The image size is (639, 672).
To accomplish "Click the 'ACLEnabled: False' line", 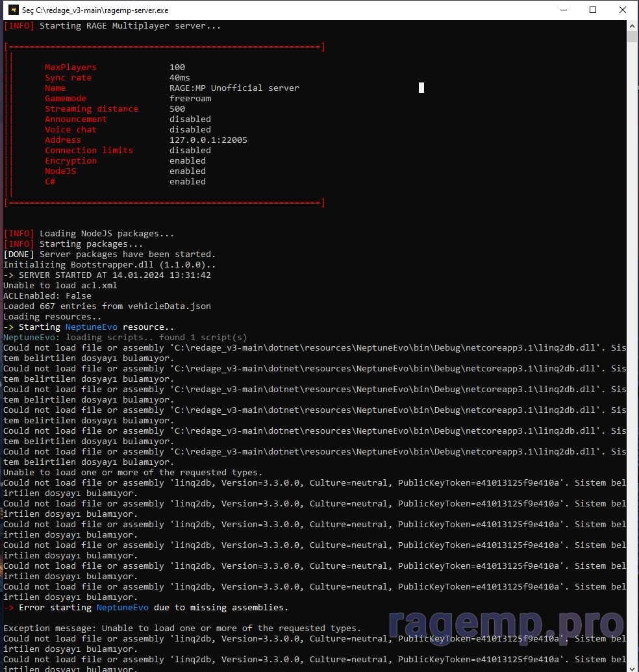I will pos(47,296).
